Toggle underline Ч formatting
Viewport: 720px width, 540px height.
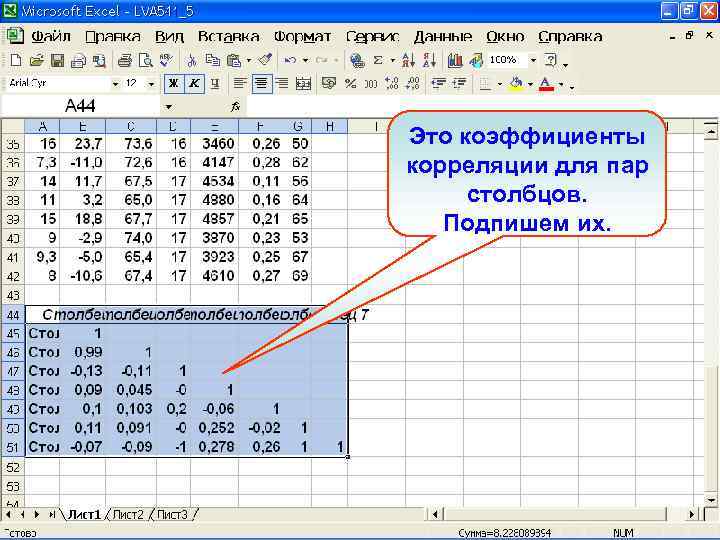tap(215, 84)
